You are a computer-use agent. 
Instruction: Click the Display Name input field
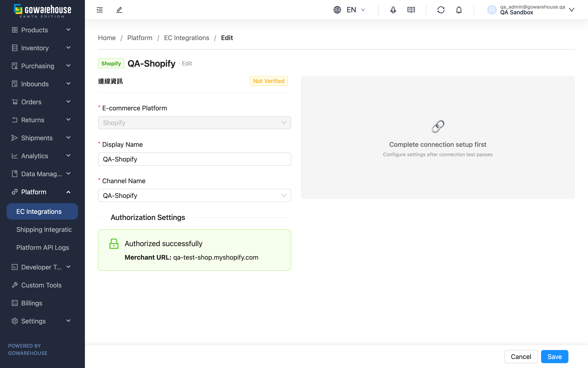pyautogui.click(x=194, y=159)
